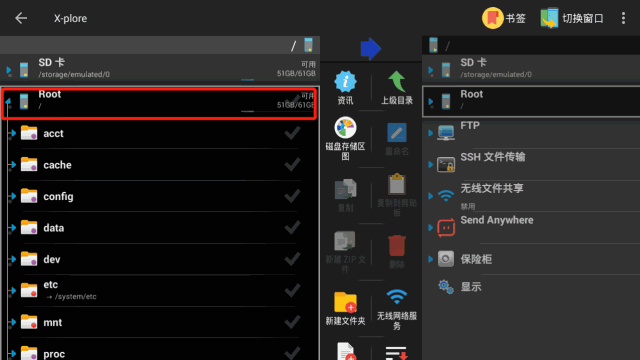
Task: Open the three-dot overflow menu
Action: [623, 18]
